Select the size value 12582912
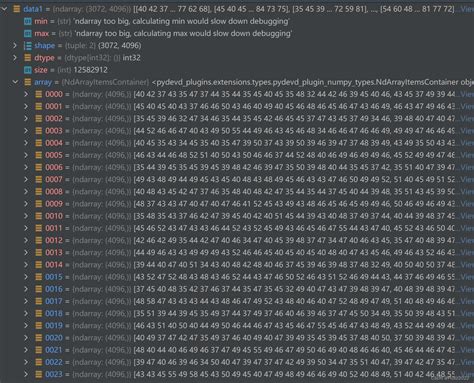Image resolution: width=474 pixels, height=383 pixels. (x=90, y=70)
